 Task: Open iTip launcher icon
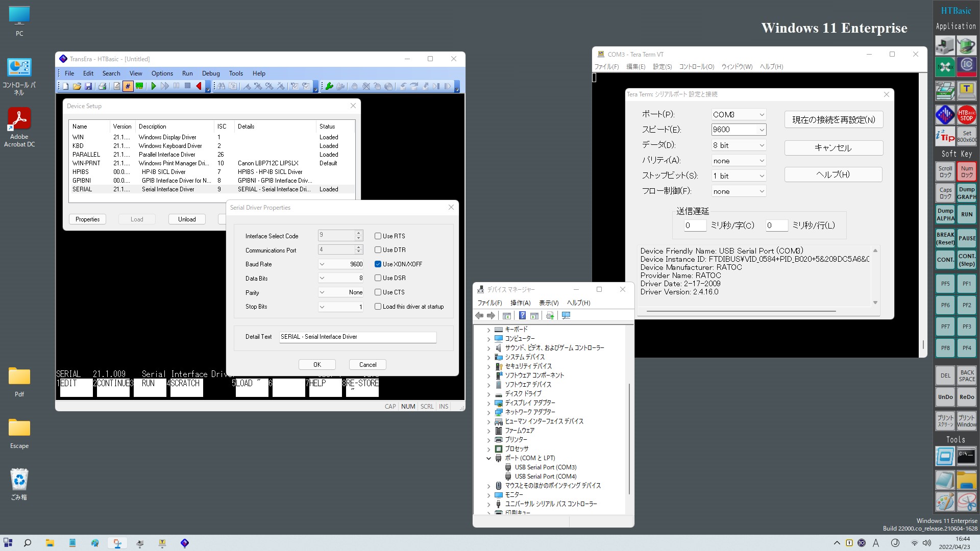point(945,136)
